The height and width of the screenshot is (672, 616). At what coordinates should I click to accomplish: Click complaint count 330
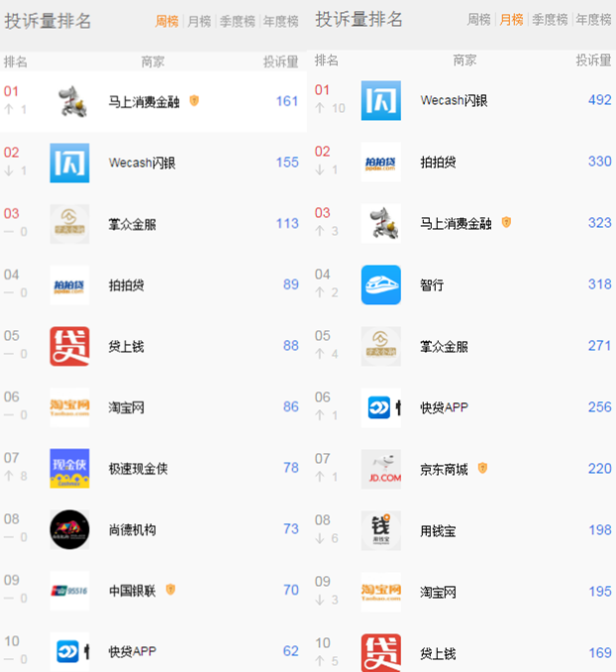tap(600, 162)
